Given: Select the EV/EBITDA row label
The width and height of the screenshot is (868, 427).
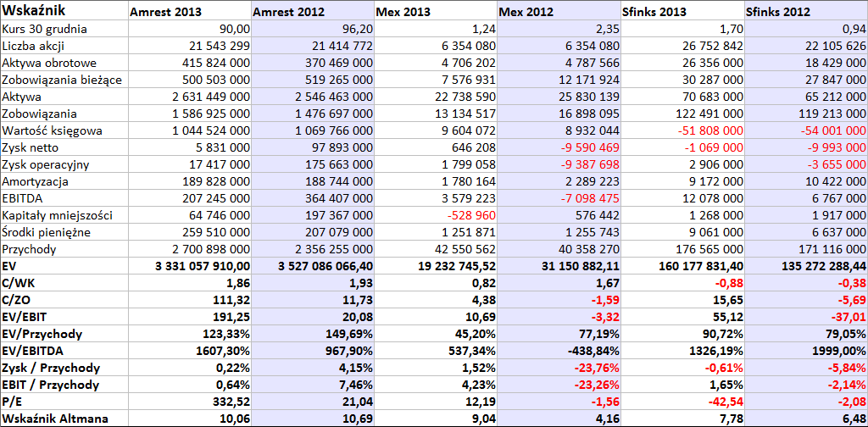Looking at the screenshot, I should pos(64,352).
